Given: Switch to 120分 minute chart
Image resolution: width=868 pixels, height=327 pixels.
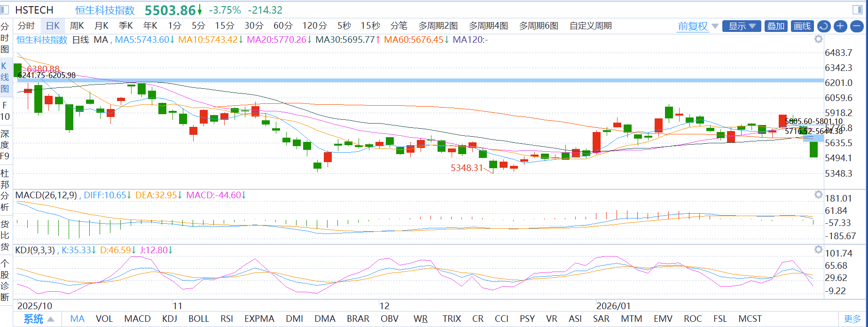Looking at the screenshot, I should tap(314, 26).
